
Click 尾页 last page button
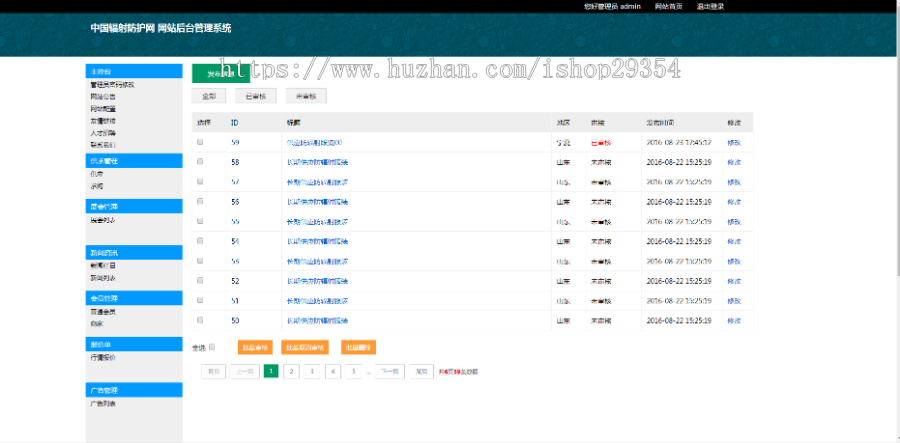[421, 372]
